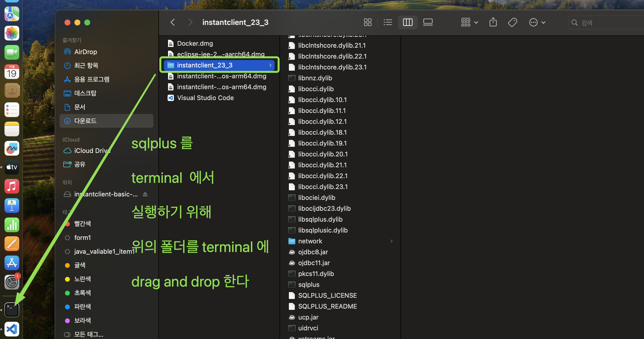644x339 pixels.
Task: Expand the network folder chevron
Action: pyautogui.click(x=391, y=241)
